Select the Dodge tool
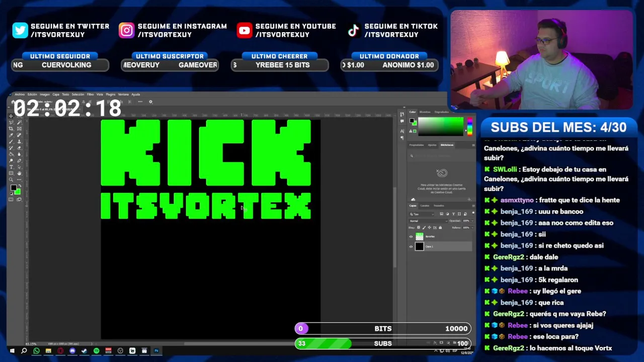 coord(11,161)
